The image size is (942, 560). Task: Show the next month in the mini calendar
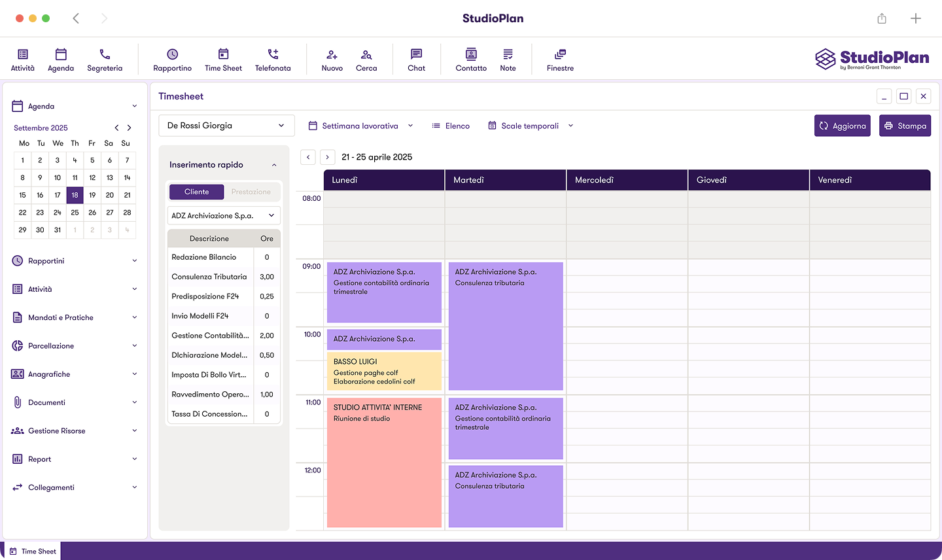pos(129,128)
